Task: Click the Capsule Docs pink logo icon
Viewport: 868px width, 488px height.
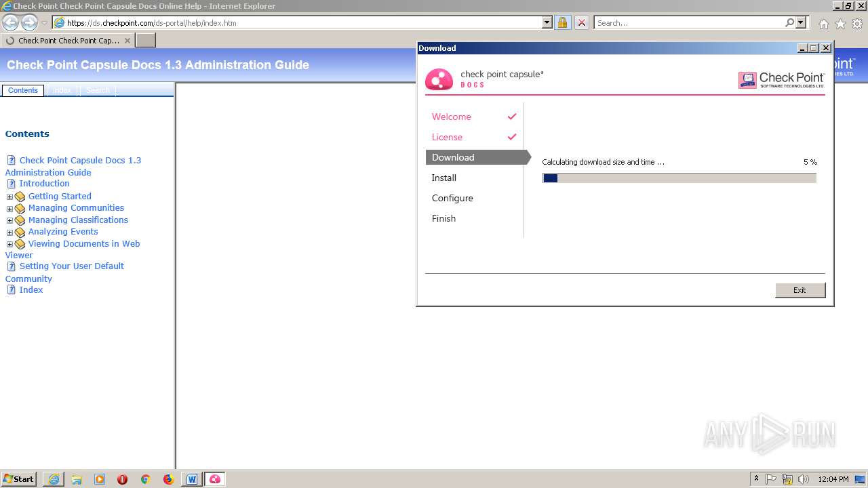Action: tap(439, 79)
